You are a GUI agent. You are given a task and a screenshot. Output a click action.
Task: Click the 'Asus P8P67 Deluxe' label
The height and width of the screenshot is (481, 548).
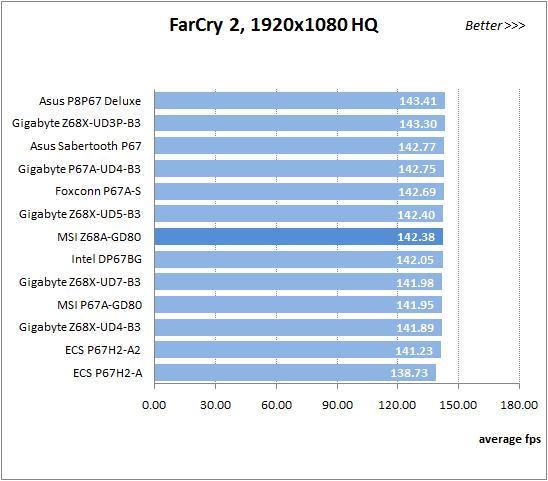(x=90, y=101)
